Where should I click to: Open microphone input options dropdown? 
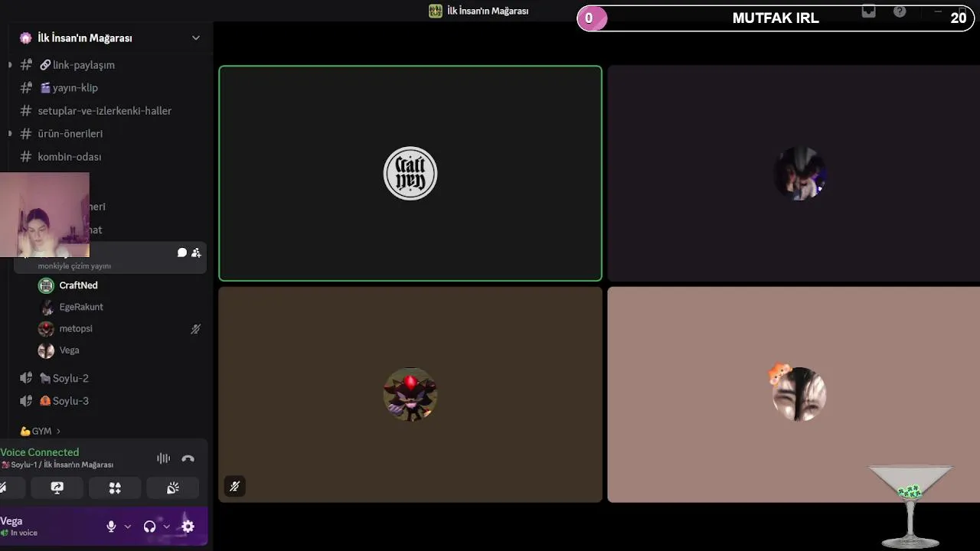[128, 527]
